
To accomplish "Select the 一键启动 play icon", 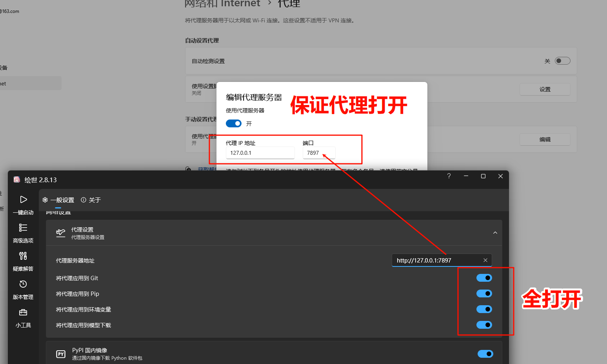I will [23, 199].
